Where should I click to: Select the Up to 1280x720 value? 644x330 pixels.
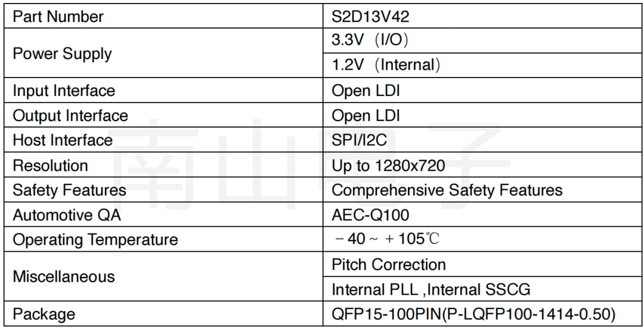(x=388, y=165)
